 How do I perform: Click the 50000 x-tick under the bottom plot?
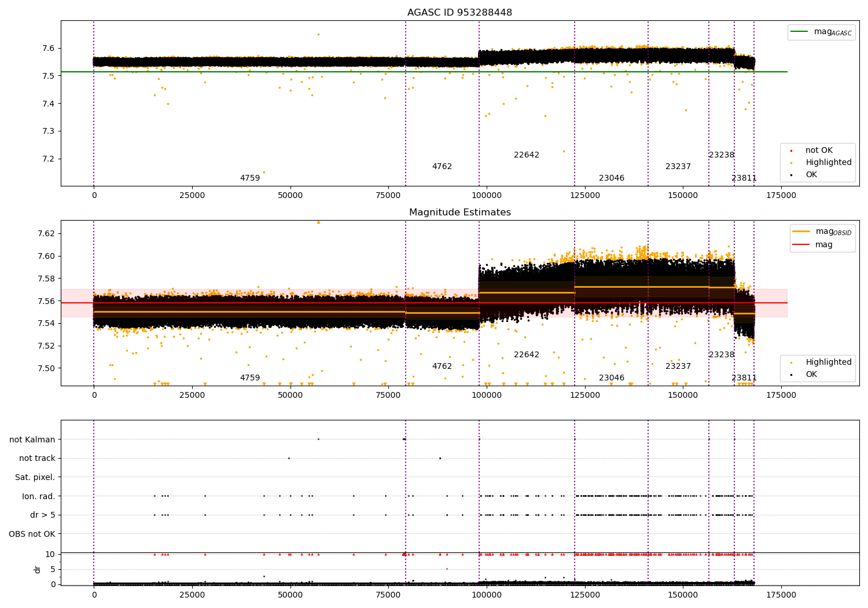click(x=290, y=594)
